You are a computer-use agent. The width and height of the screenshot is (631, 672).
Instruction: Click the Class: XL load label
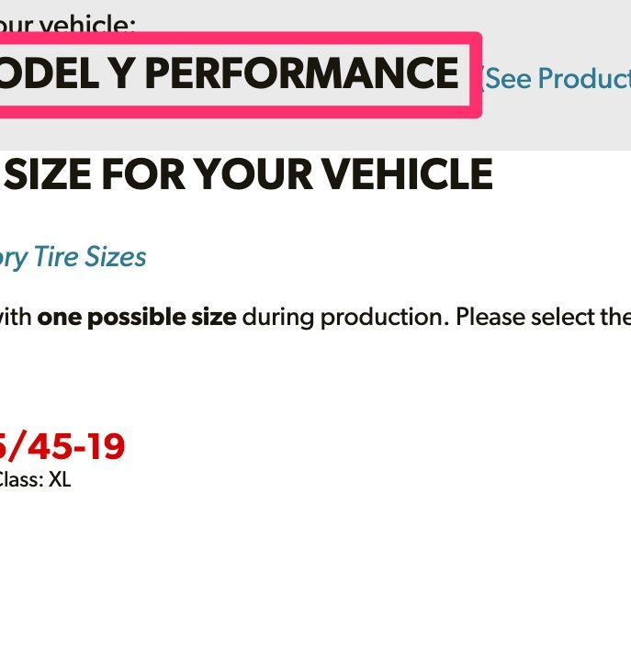[35, 479]
